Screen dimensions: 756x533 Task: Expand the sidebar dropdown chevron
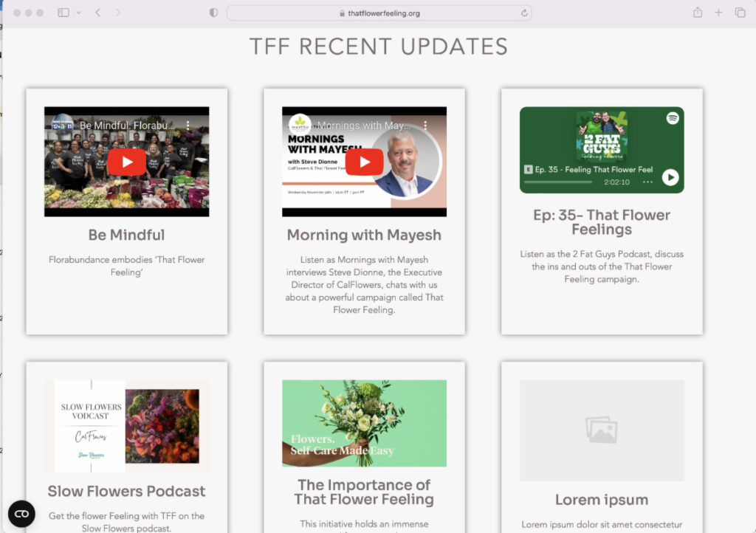tap(78, 13)
